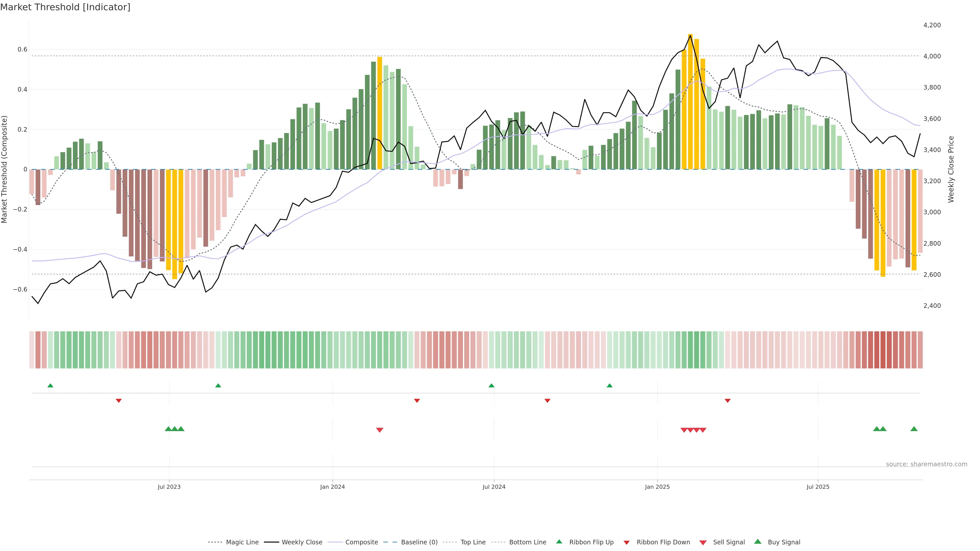This screenshot has width=980, height=551.
Task: Click the Ribbon Flip Up legend triangle
Action: point(559,542)
